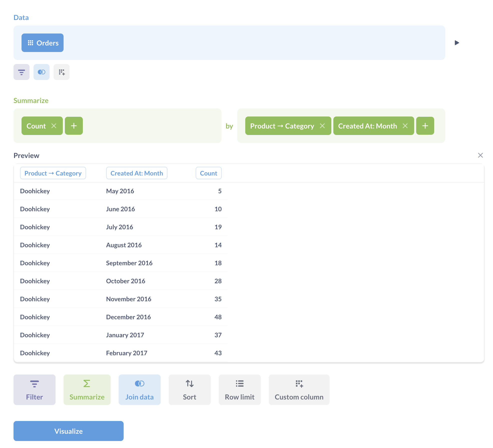This screenshot has height=448, width=493.
Task: Open the Orders data source picker
Action: click(43, 43)
